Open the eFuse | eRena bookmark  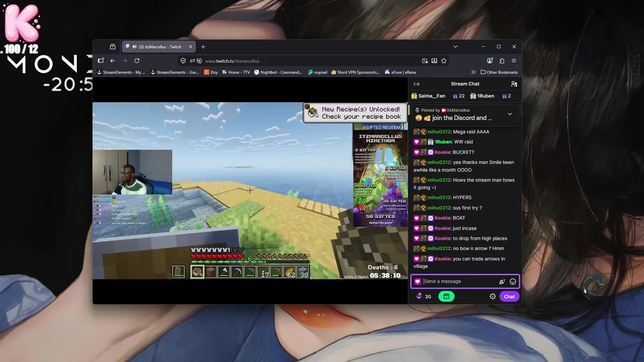tap(400, 72)
